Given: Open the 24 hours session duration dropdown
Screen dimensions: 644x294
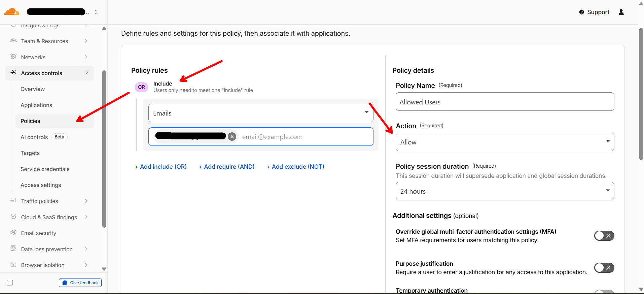Looking at the screenshot, I should [x=505, y=191].
